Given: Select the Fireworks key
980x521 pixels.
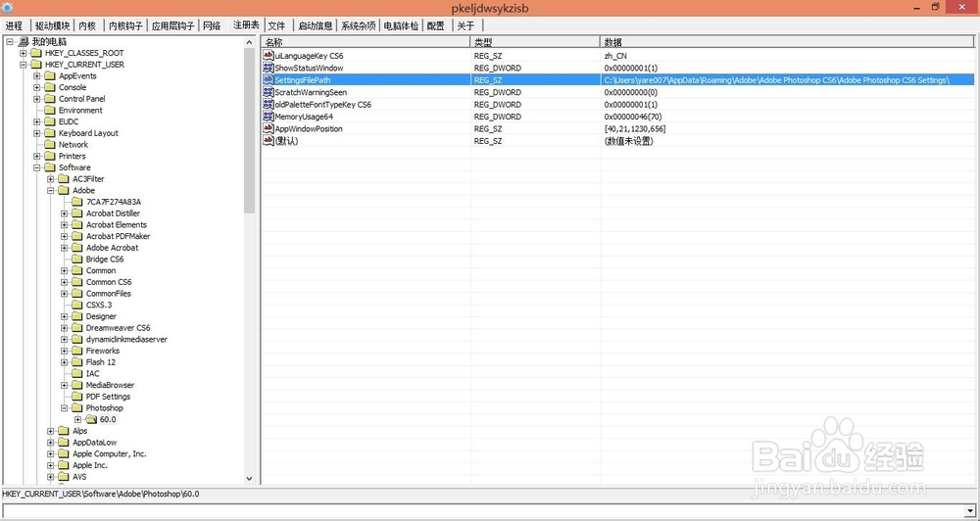Looking at the screenshot, I should pyautogui.click(x=103, y=351).
